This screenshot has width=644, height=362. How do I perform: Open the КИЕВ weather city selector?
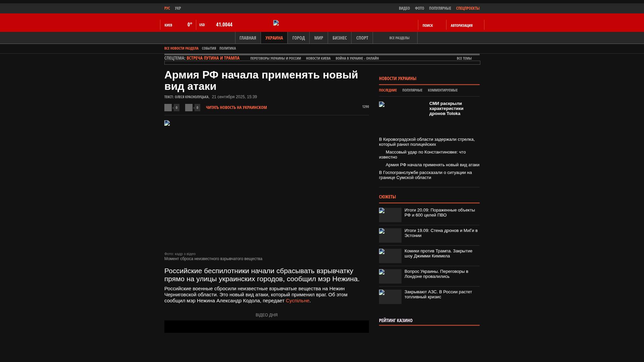[168, 25]
